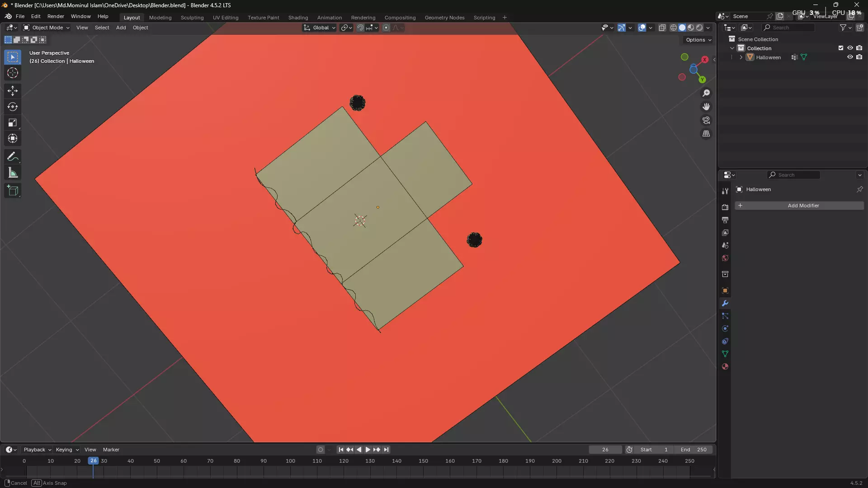This screenshot has width=868, height=488.
Task: Uncheck Collection exclude checkbox
Action: click(x=841, y=48)
